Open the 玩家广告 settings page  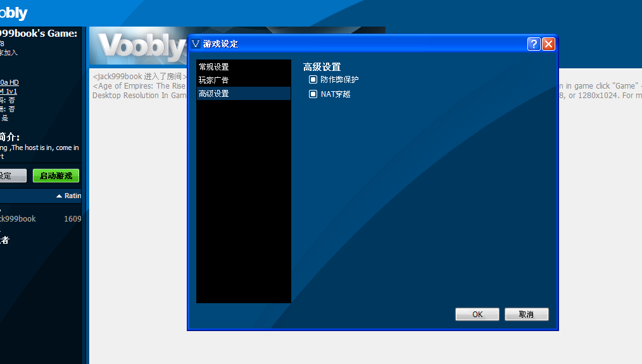[x=244, y=80]
